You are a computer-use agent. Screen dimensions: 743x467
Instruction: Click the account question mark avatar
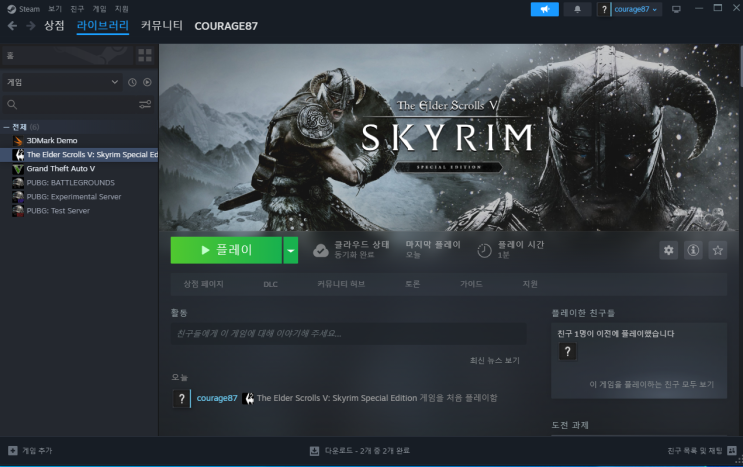pos(604,9)
